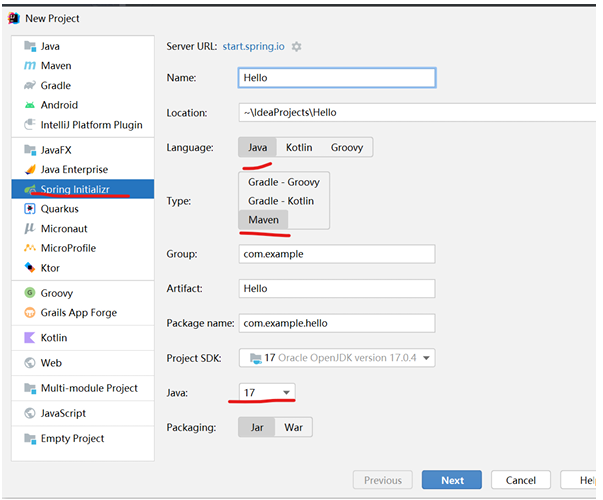This screenshot has height=500, width=603.
Task: Click the Empty Project folder icon
Action: [30, 438]
